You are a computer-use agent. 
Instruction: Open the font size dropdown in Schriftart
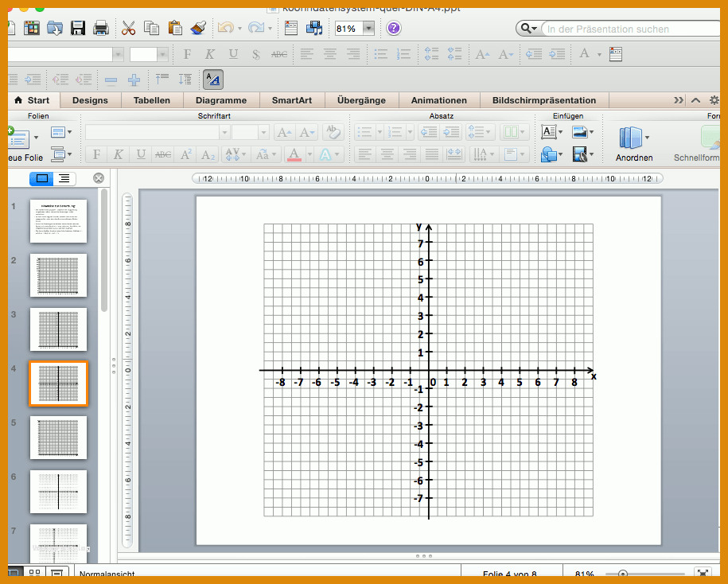coord(263,132)
